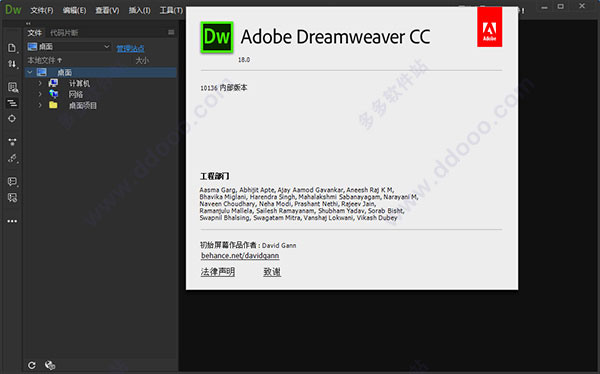Open the new document icon in left toolbar

coord(12,48)
